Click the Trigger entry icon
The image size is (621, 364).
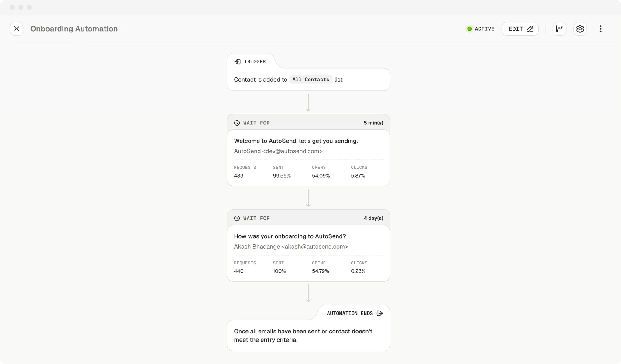click(x=238, y=62)
